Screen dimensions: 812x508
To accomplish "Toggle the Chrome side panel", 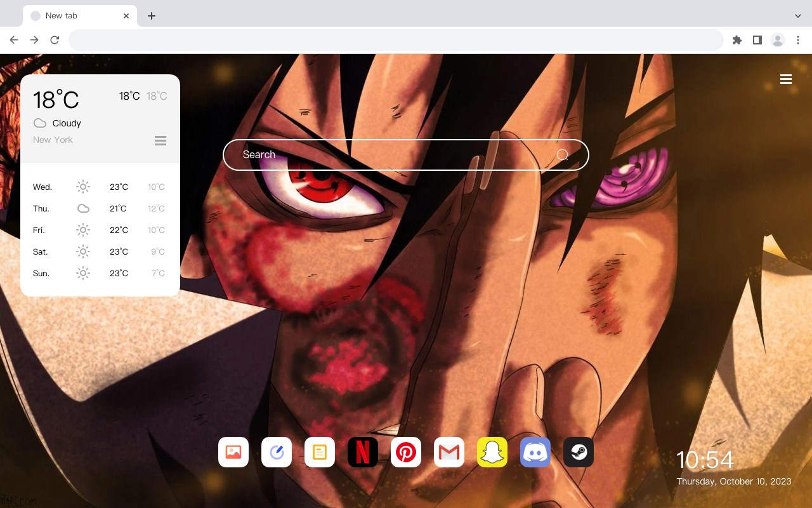I will tap(757, 40).
